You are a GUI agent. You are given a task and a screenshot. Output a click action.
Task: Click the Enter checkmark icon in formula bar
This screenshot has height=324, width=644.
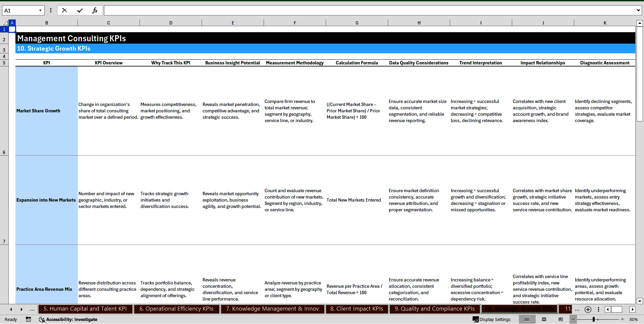[x=80, y=10]
